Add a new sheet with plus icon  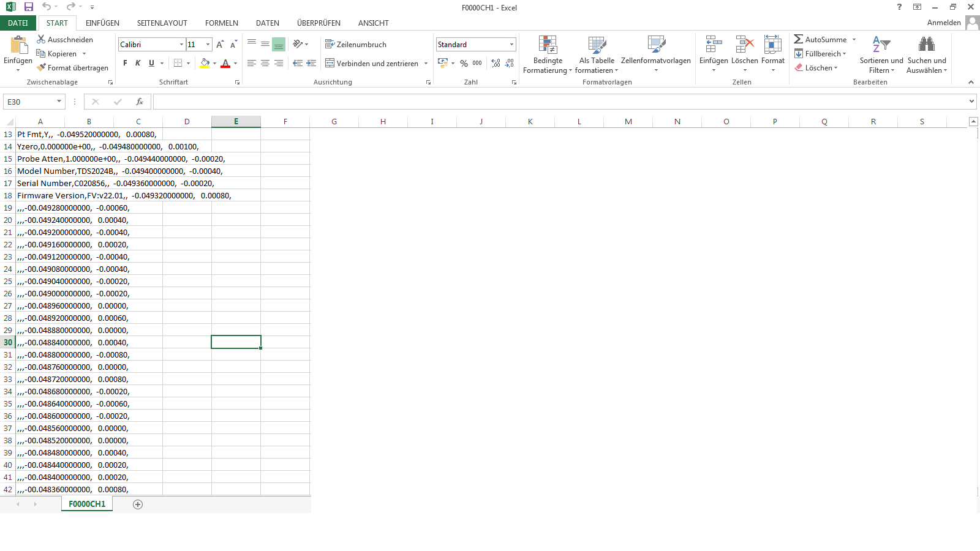pos(138,504)
